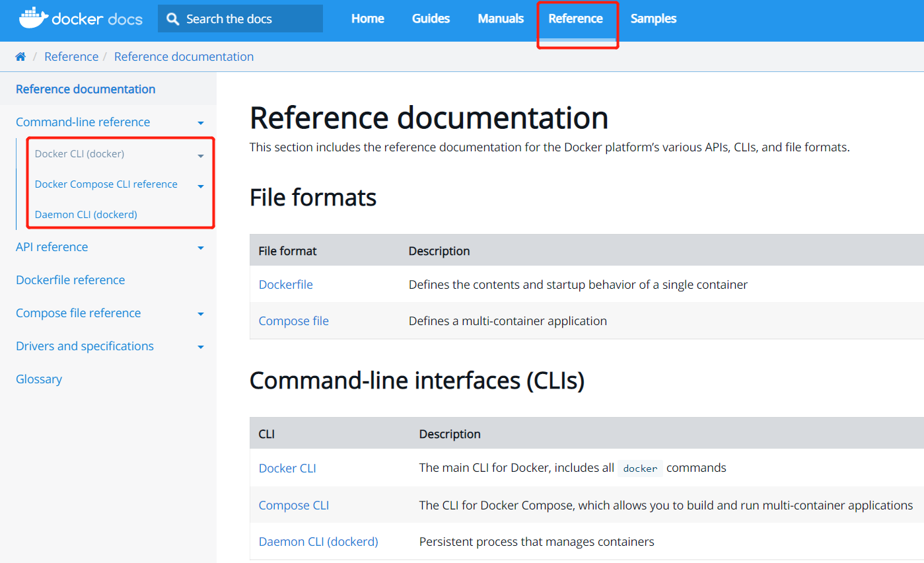Image resolution: width=924 pixels, height=563 pixels.
Task: Click the CLI column header
Action: click(267, 434)
